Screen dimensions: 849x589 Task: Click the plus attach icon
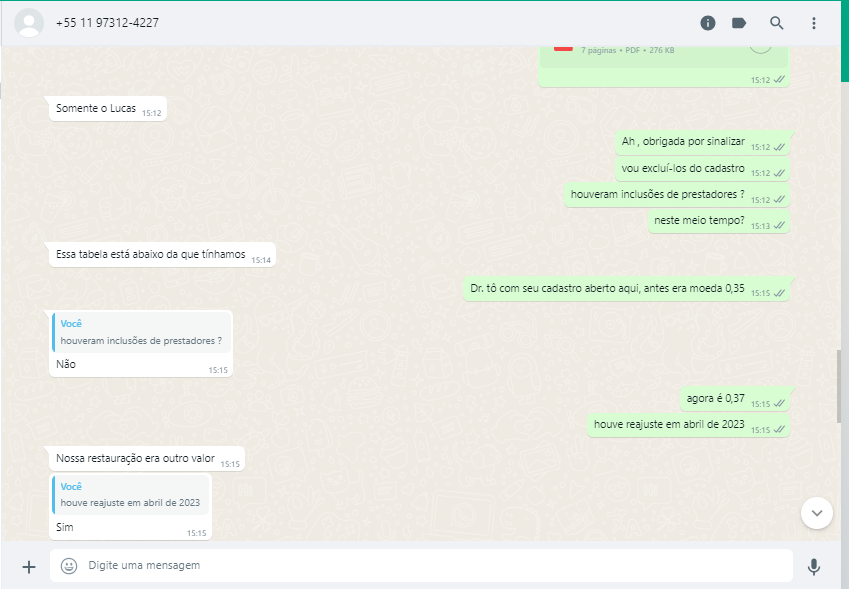pyautogui.click(x=29, y=567)
